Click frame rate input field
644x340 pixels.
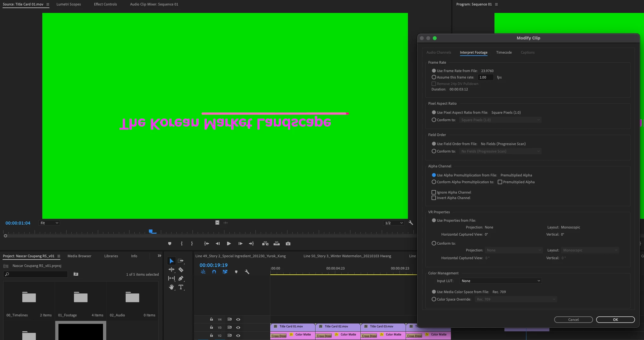(x=485, y=77)
